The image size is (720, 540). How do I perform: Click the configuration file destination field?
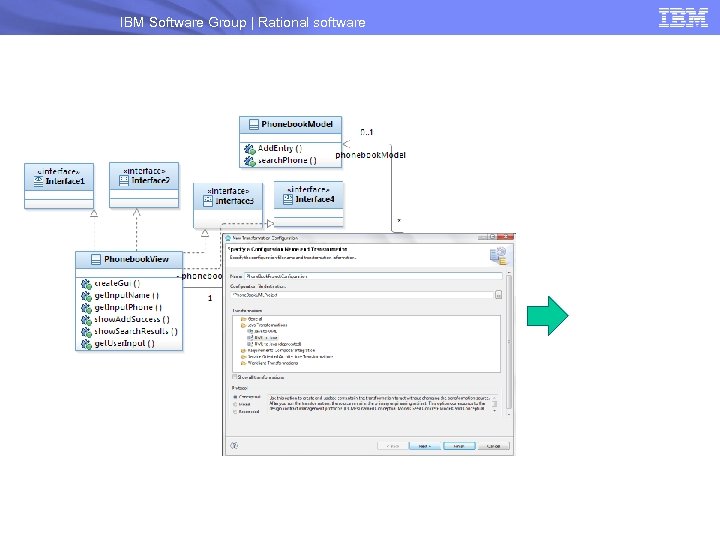click(x=362, y=295)
